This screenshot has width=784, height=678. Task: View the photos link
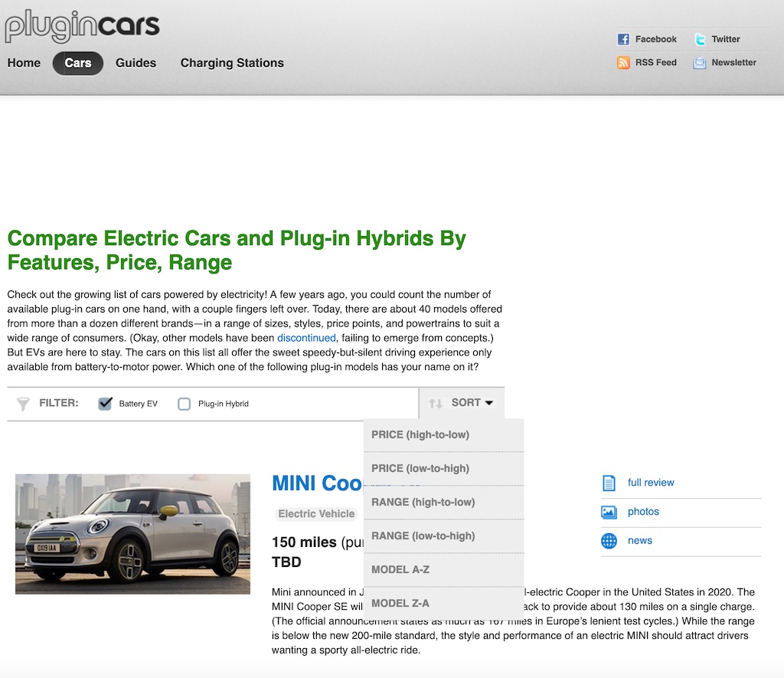643,512
